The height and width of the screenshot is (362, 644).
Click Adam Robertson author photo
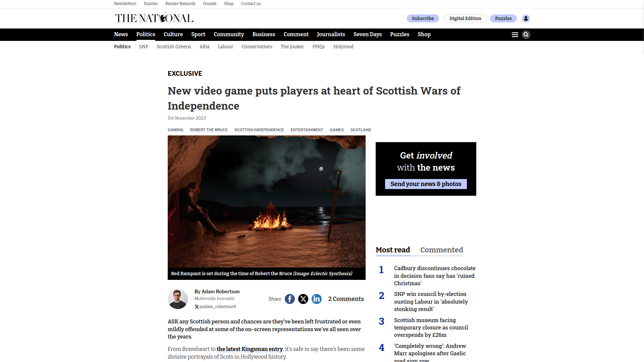point(178,299)
